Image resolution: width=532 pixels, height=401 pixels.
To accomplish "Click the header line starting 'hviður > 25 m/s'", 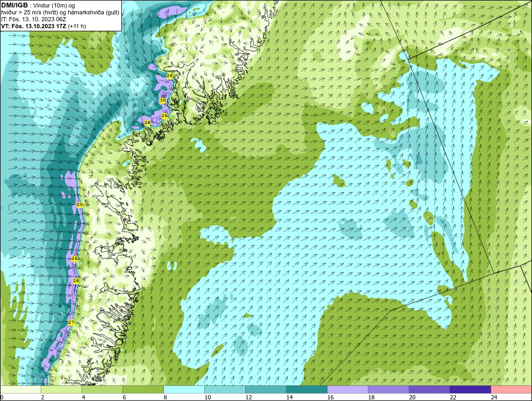I will point(60,12).
